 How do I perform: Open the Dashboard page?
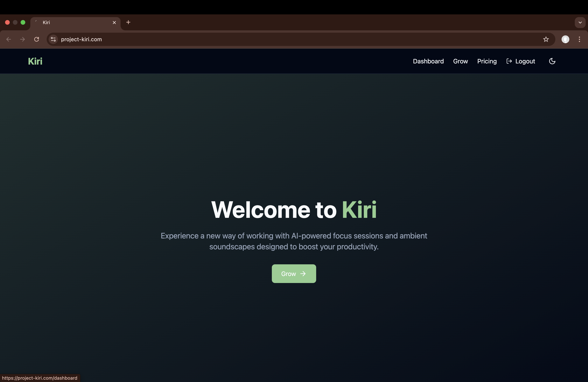[x=428, y=61]
